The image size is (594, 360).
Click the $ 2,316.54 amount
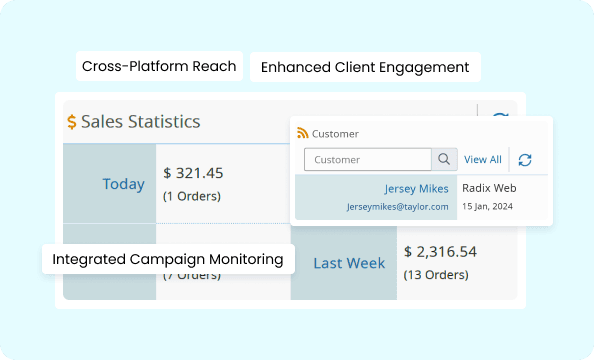point(440,252)
